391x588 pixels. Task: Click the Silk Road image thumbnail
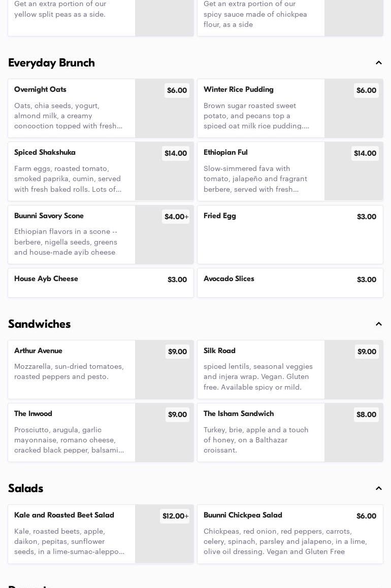click(354, 369)
